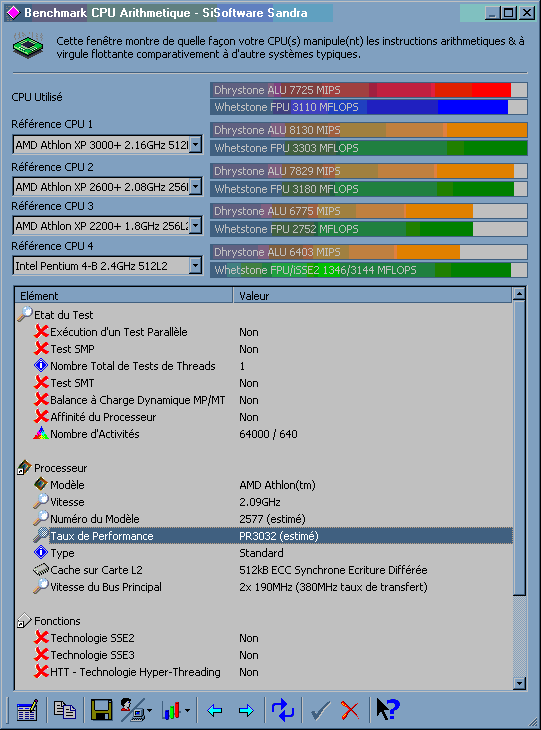Click the 64000 / 640 value
Image resolution: width=541 pixels, height=730 pixels.
tap(268, 434)
